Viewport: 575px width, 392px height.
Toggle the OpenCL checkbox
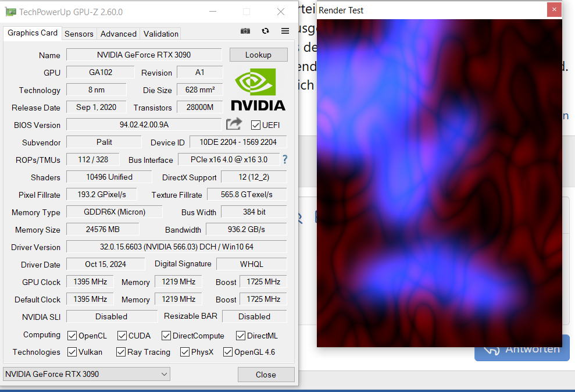coord(72,336)
